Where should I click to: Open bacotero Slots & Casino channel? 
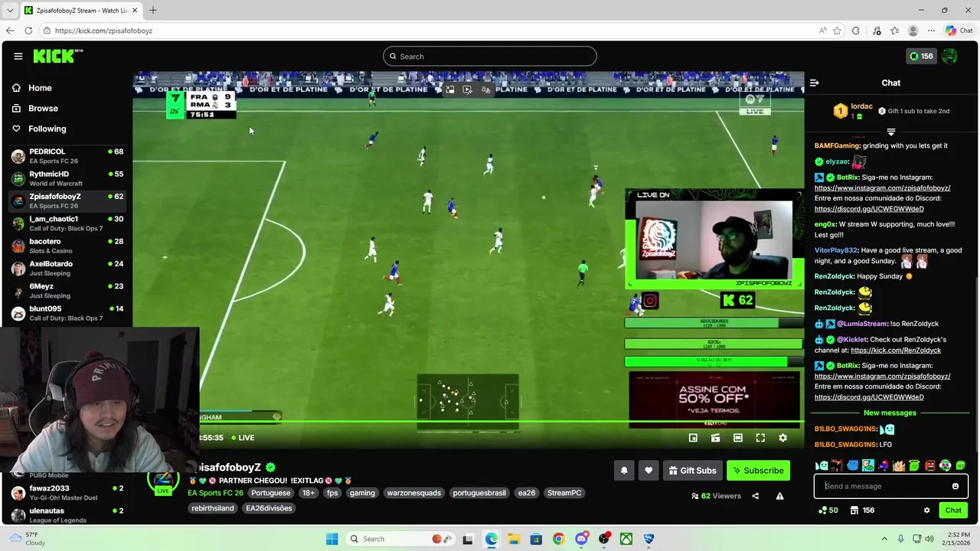click(x=67, y=246)
